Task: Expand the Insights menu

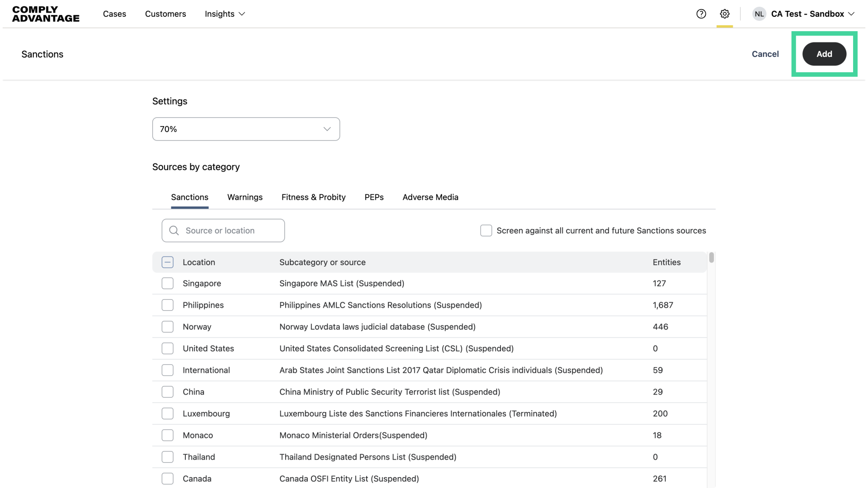Action: pos(225,14)
